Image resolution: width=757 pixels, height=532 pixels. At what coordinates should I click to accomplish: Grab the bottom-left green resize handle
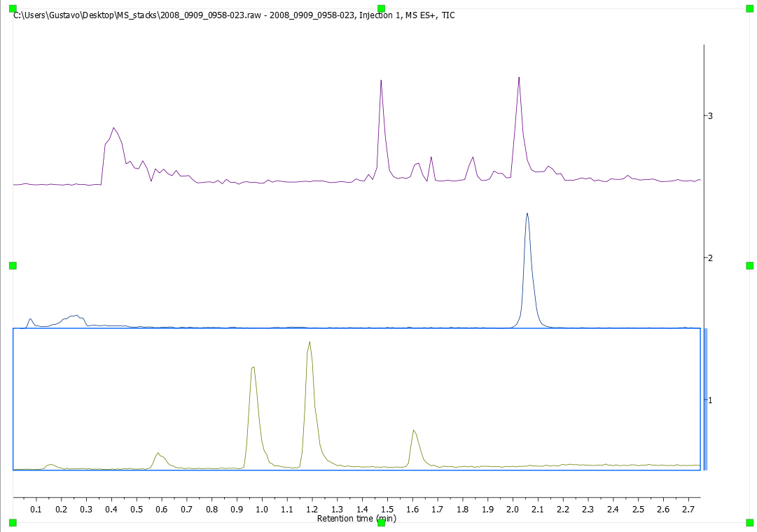tap(13, 523)
